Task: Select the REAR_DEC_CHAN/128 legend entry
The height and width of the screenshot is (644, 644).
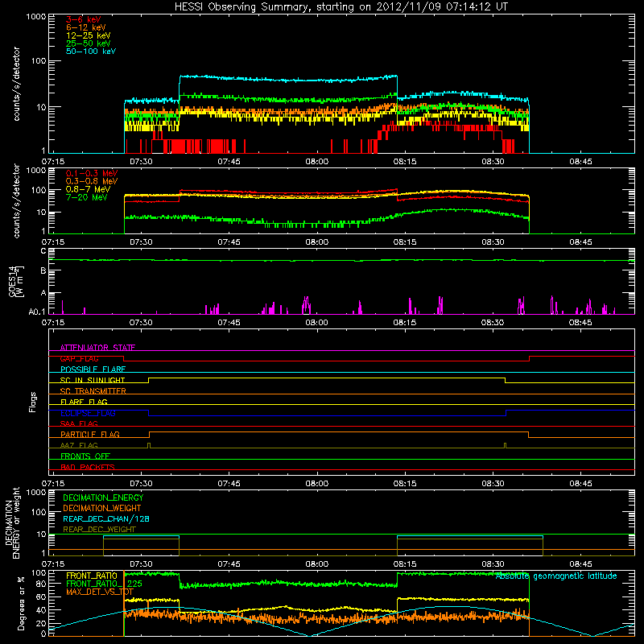Action: [x=106, y=518]
